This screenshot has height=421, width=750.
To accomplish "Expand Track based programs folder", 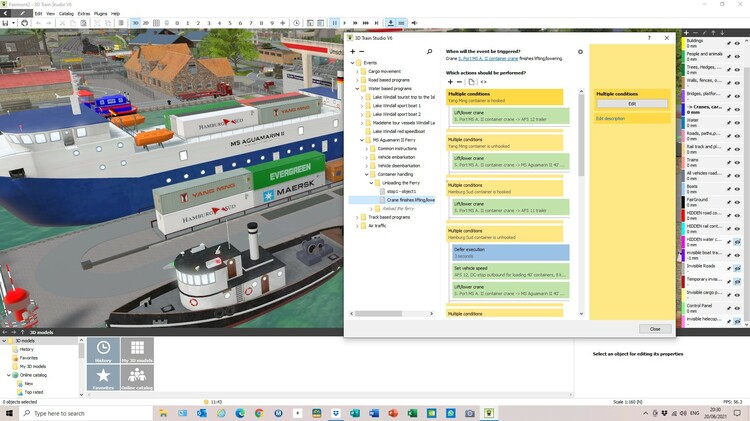I will point(357,217).
